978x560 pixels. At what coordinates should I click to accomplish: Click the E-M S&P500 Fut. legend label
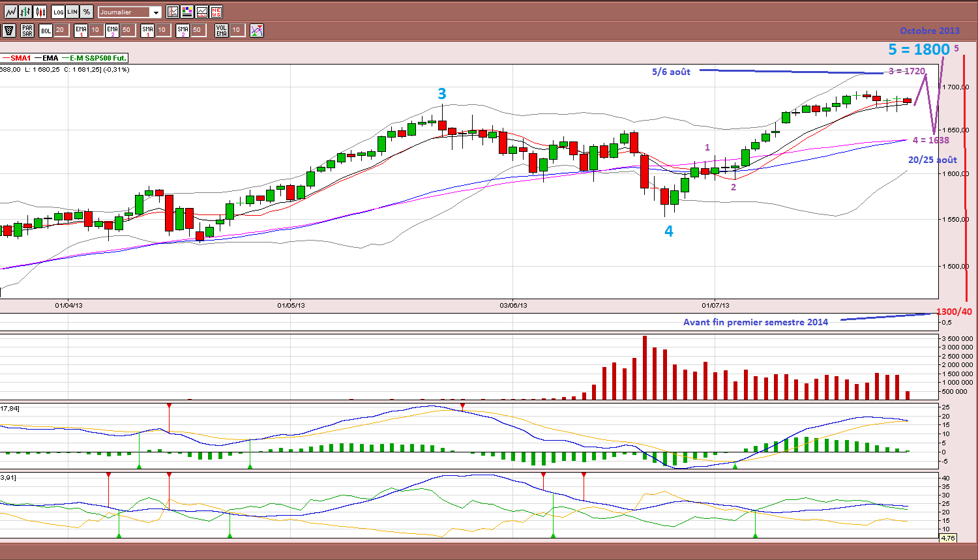(x=94, y=58)
